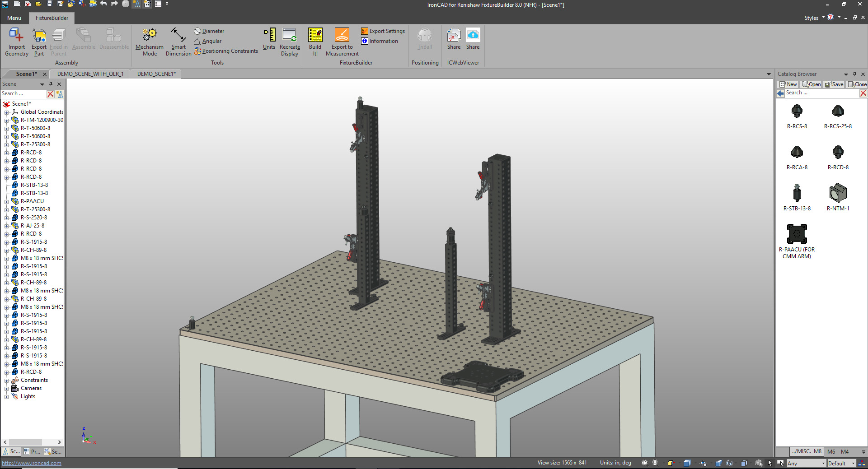Activate Mechanism Mode
This screenshot has width=868, height=469.
point(150,42)
